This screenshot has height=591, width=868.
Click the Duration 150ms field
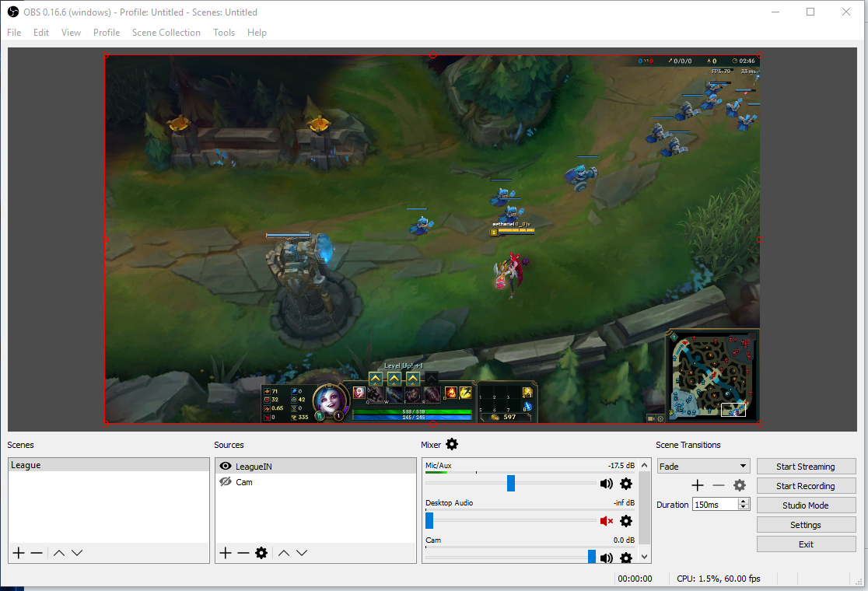(716, 504)
